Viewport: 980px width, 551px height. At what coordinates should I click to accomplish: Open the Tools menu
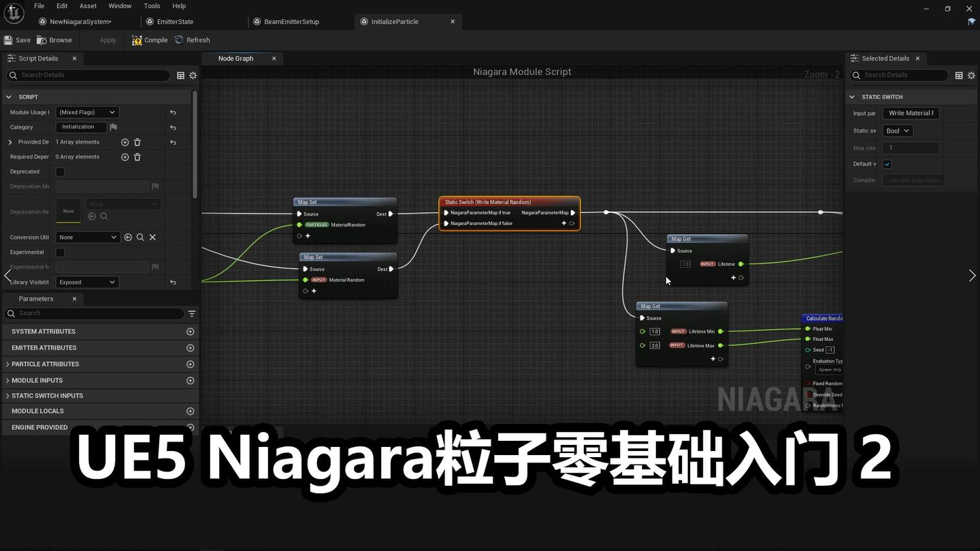tap(152, 6)
